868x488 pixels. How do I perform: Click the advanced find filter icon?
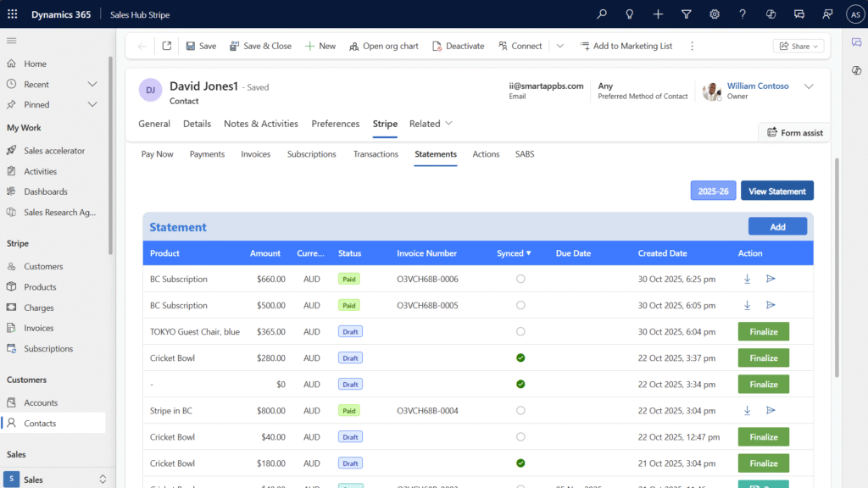[x=687, y=14]
